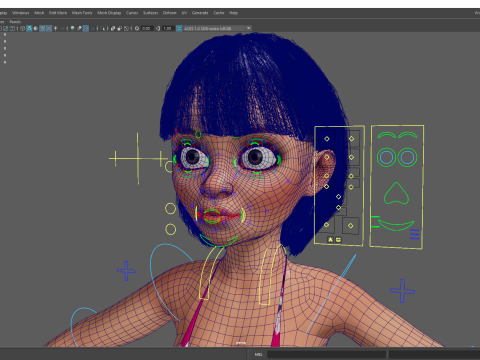Toggle Use All Lights icon

[55, 29]
